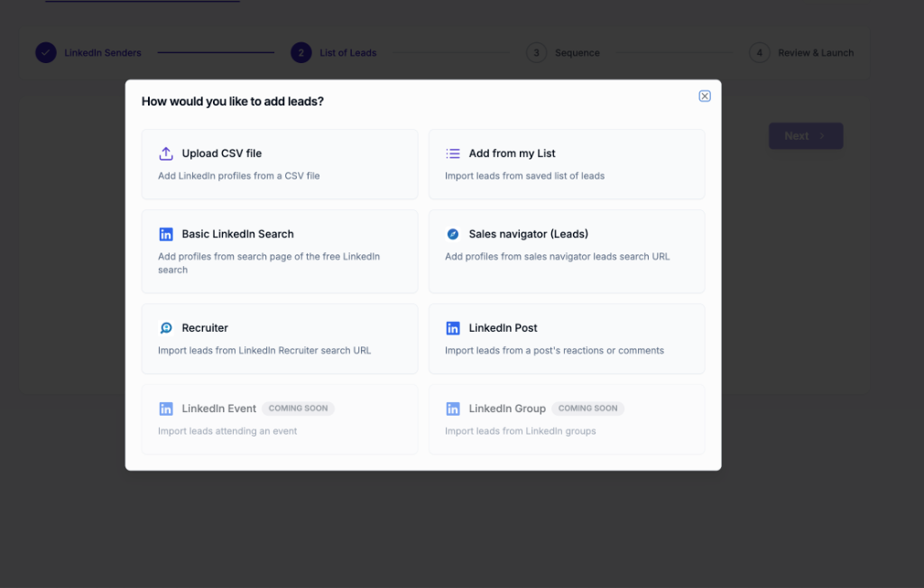This screenshot has width=924, height=588.
Task: Click the compass icon for Sales navigator
Action: pos(453,234)
